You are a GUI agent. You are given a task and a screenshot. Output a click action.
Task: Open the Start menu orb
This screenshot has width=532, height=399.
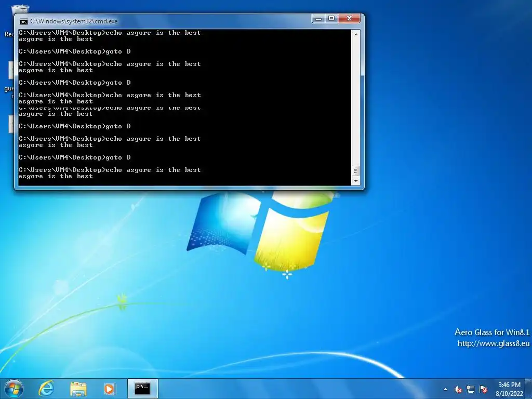[14, 389]
